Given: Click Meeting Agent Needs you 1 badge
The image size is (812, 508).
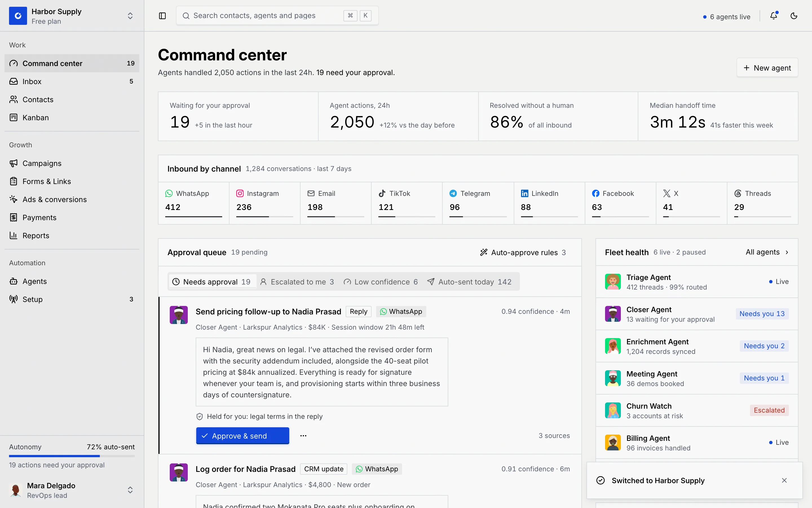Looking at the screenshot, I should click(x=764, y=378).
